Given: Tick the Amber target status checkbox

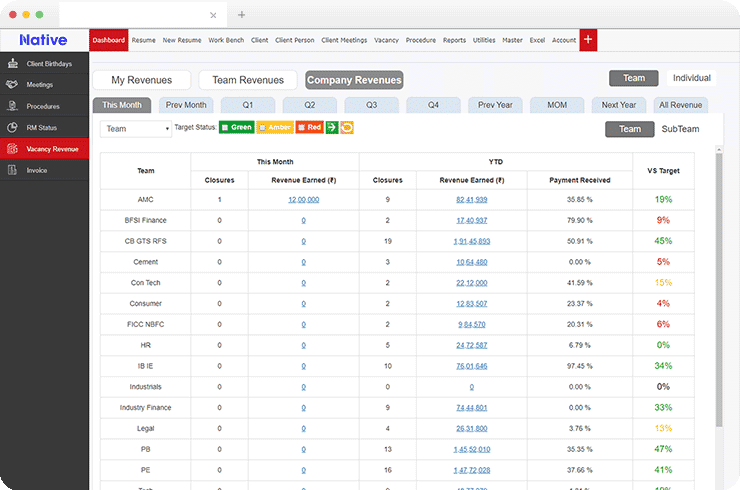Looking at the screenshot, I should tap(263, 128).
